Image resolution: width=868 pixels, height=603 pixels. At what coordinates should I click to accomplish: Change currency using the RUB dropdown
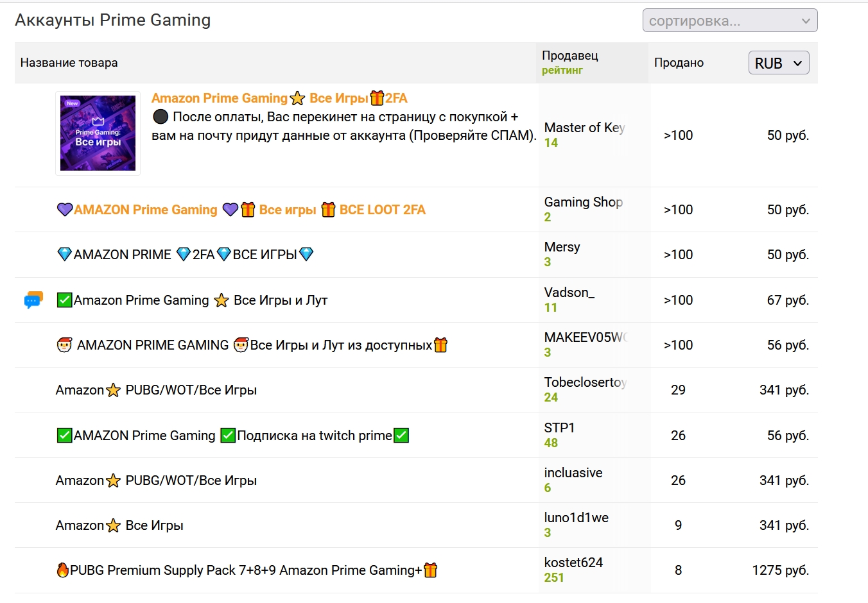pyautogui.click(x=779, y=63)
